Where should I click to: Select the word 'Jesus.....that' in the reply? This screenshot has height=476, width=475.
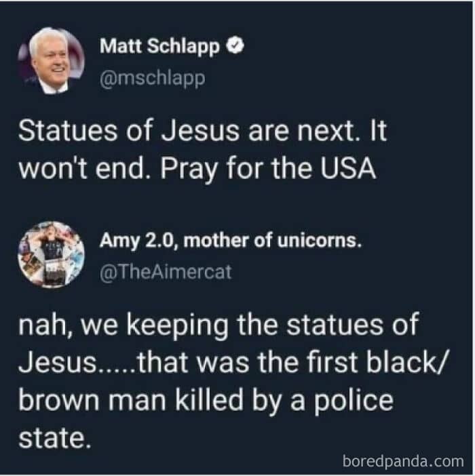click(103, 363)
